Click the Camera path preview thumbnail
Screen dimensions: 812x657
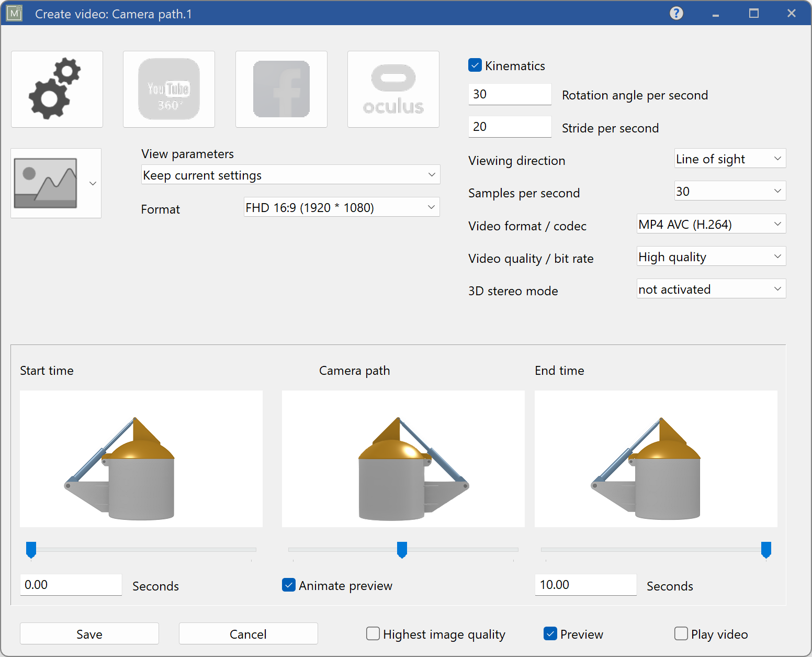click(403, 459)
